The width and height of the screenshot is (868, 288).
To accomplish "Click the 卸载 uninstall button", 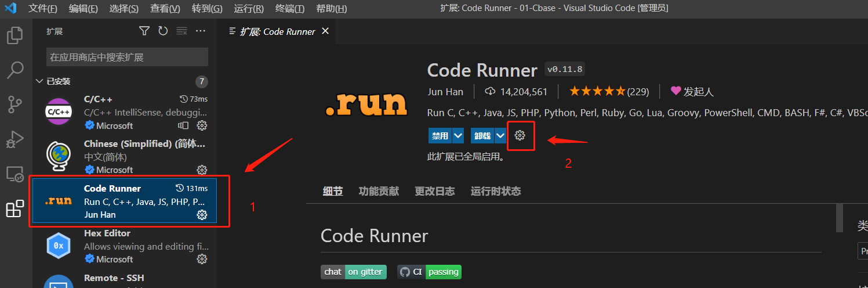I will coord(482,136).
